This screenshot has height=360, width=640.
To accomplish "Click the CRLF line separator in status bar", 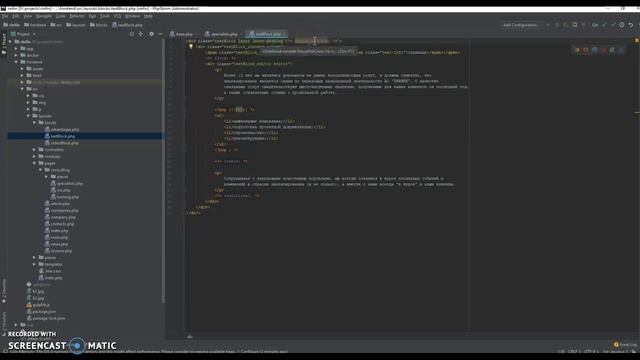I will (x=574, y=351).
